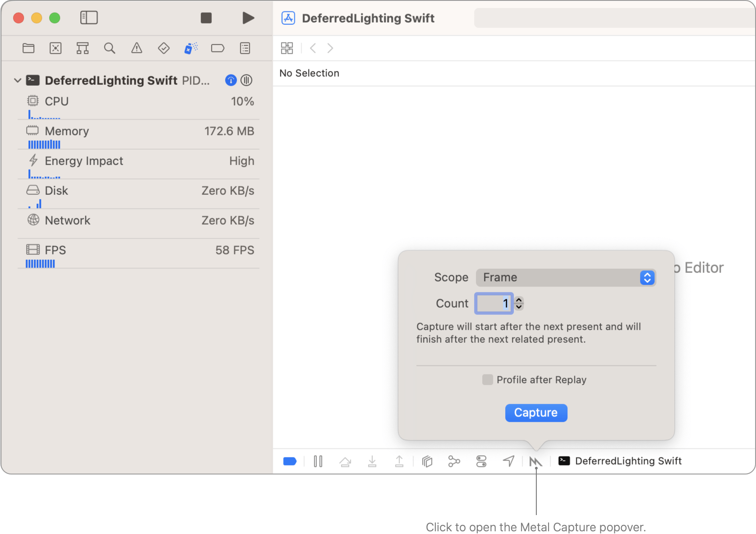Select DeferredLighting Swift in the debug bar
Image resolution: width=756 pixels, height=534 pixels.
(x=620, y=461)
